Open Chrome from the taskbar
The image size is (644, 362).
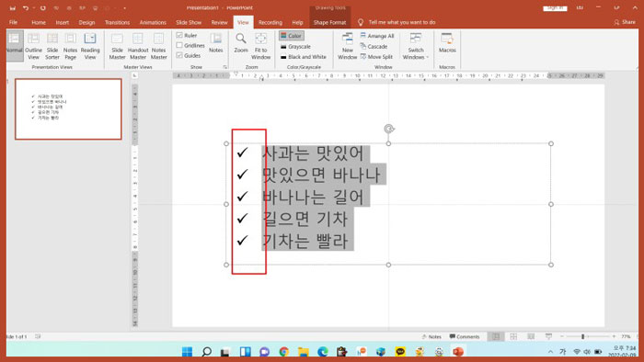pyautogui.click(x=283, y=352)
